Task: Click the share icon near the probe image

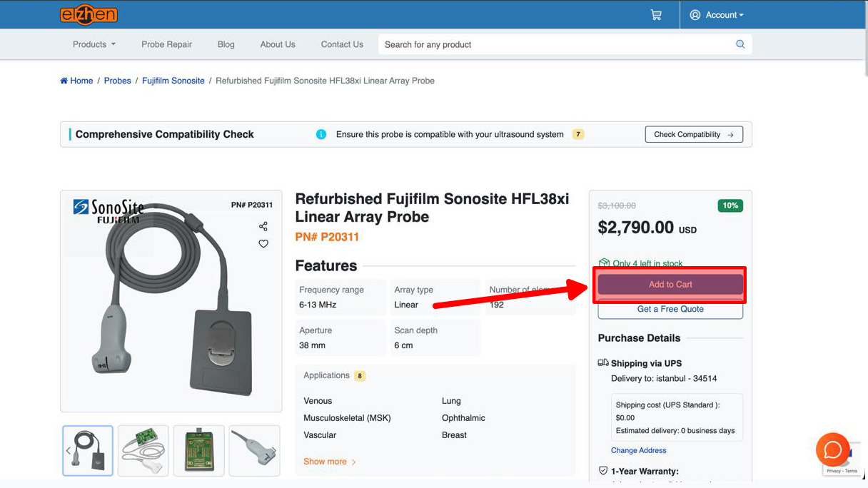Action: pyautogui.click(x=263, y=225)
